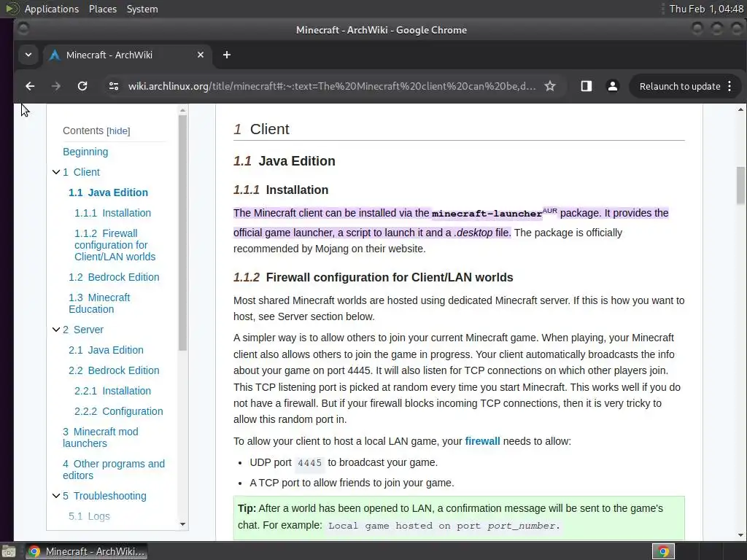Follow the firewall link in article
The width and height of the screenshot is (747, 560).
(x=483, y=441)
